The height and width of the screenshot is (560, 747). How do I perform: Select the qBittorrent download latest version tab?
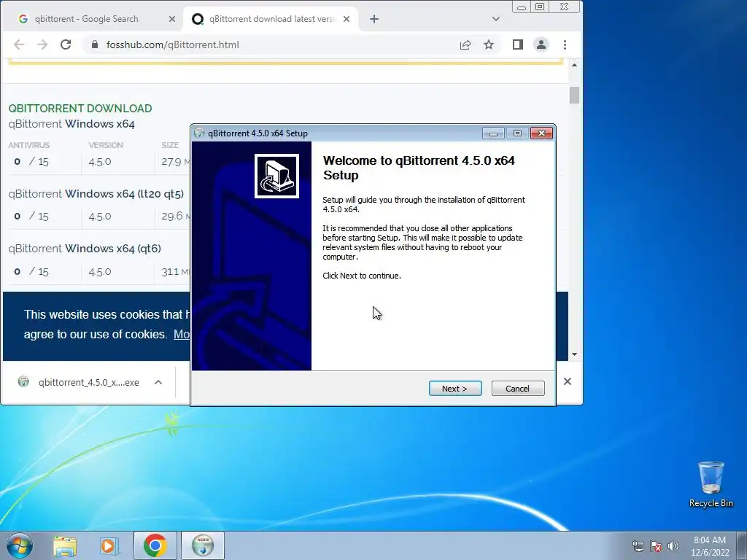271,19
